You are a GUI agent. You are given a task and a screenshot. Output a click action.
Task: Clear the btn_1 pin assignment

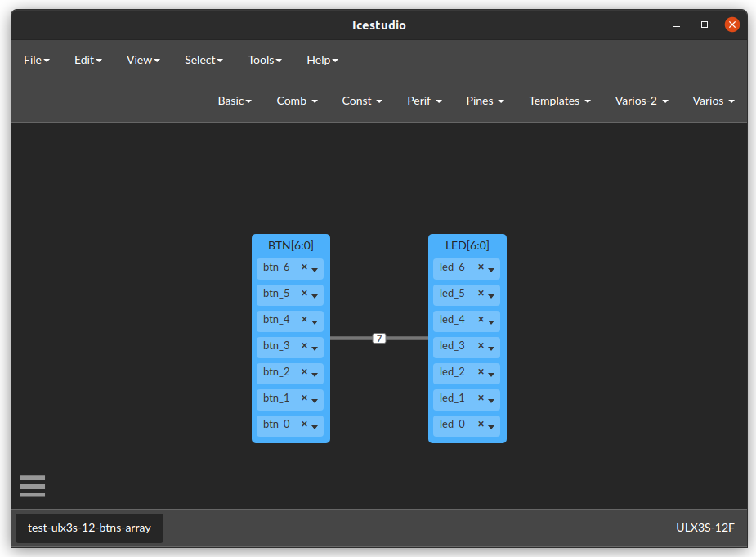coord(302,398)
